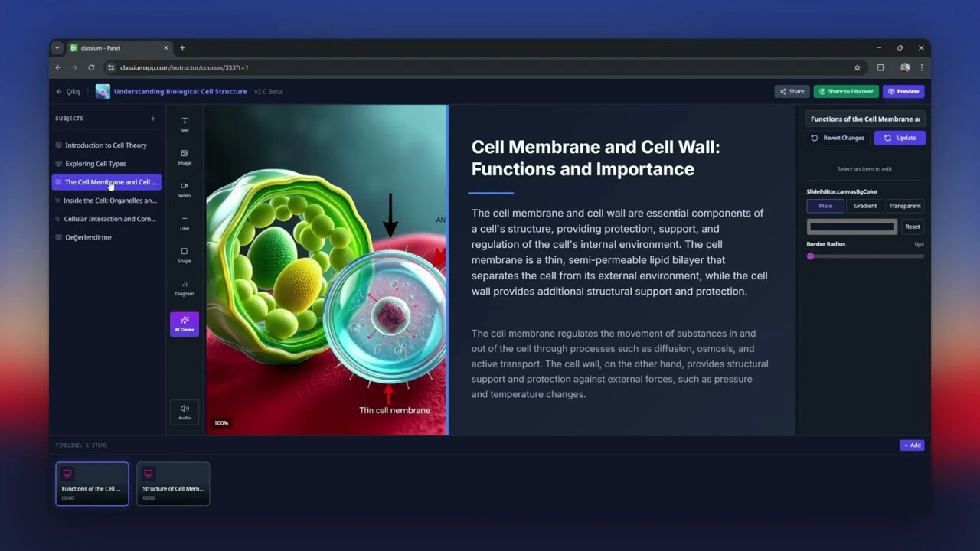Click Reset background color button
Viewport: 980px width, 551px height.
click(x=913, y=227)
